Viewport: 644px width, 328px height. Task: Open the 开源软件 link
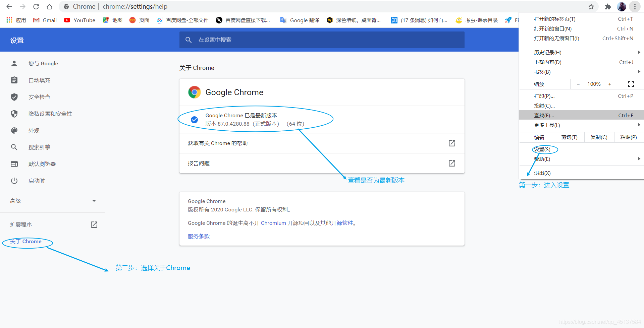(342, 223)
